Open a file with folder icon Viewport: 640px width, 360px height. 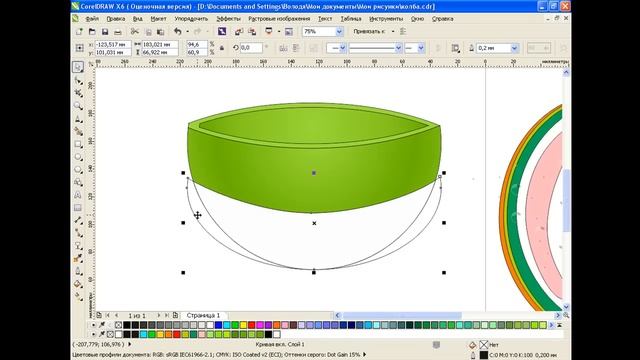92,31
